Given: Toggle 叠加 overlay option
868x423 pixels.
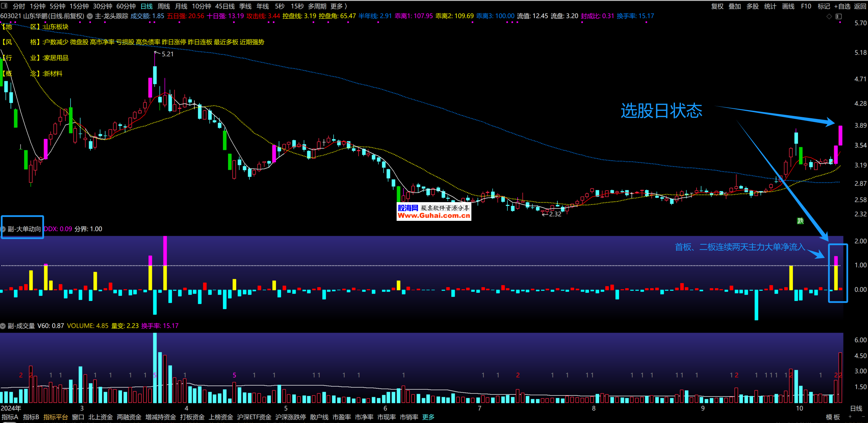Looking at the screenshot, I should coord(735,6).
